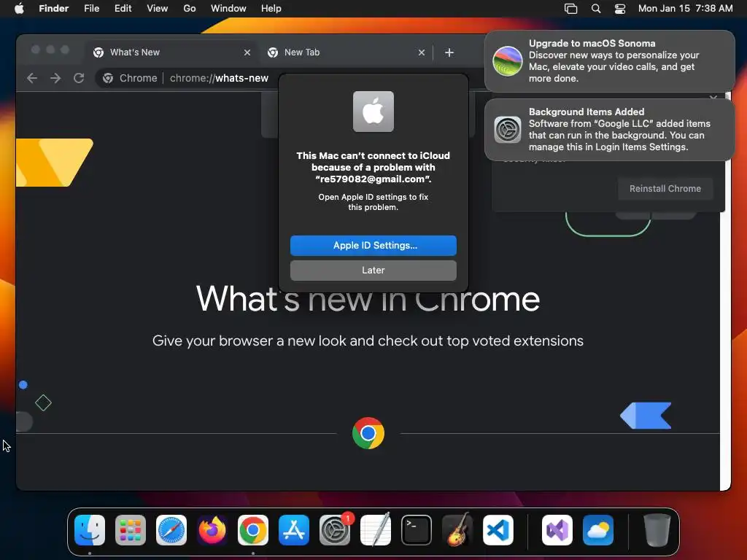Click the macOS Sonoma notification icon
This screenshot has height=560, width=747.
click(x=508, y=61)
